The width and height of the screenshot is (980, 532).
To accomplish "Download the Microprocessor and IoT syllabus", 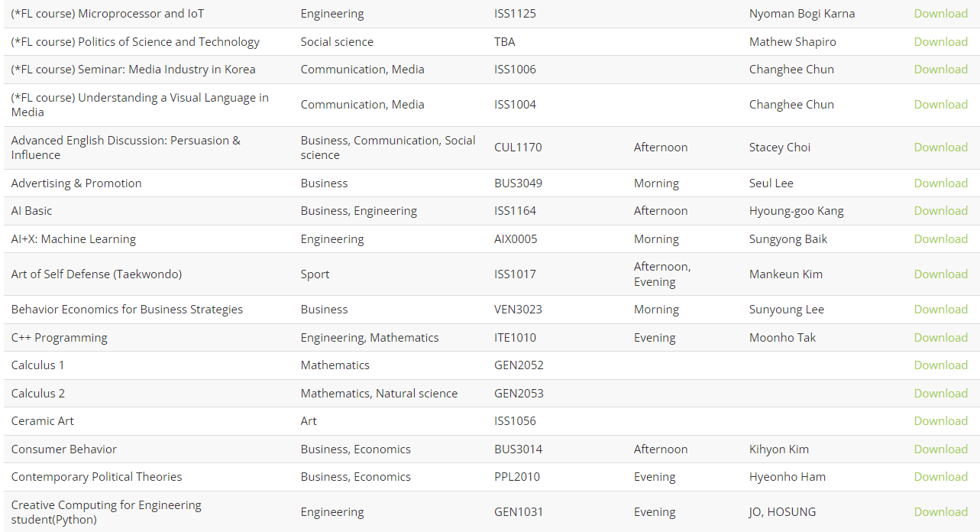I will (x=940, y=14).
